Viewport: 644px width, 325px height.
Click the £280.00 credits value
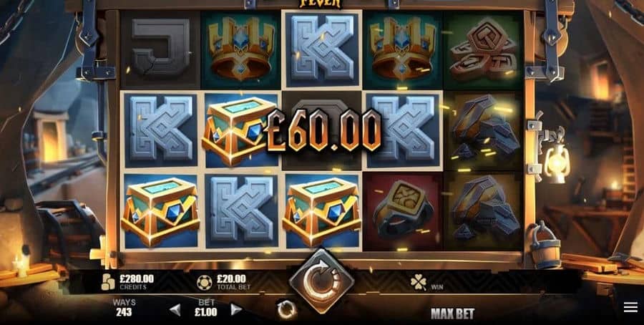click(x=137, y=279)
